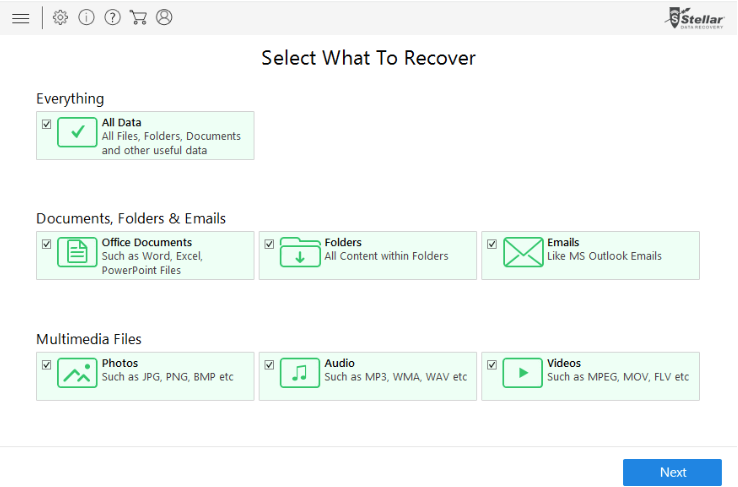Uncheck the Photos checkbox

click(47, 365)
